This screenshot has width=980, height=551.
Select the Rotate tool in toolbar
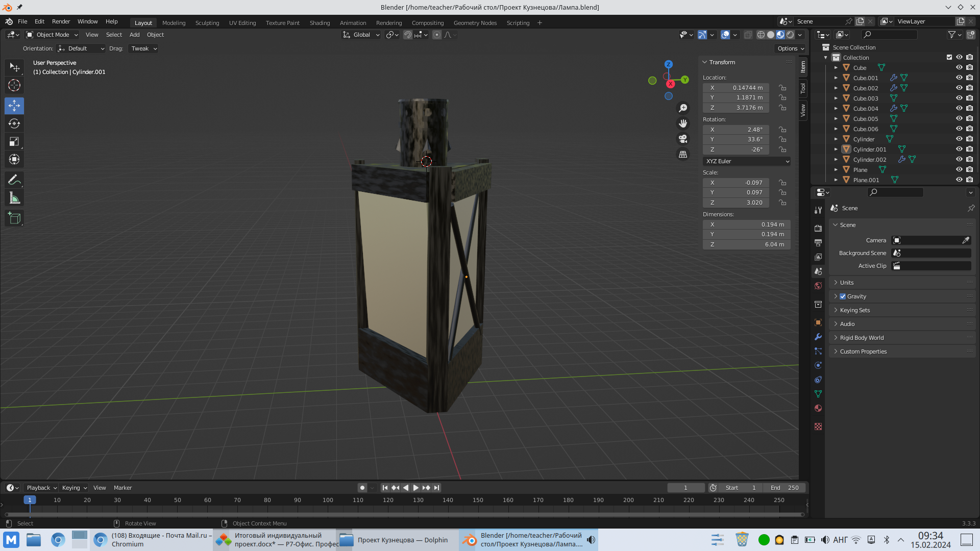[14, 123]
